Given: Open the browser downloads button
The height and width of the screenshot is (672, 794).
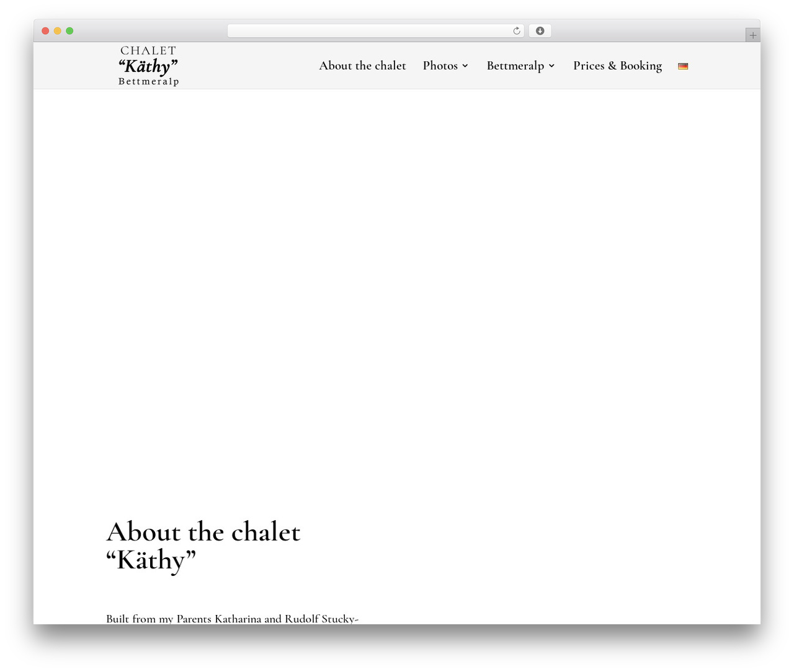Looking at the screenshot, I should click(540, 31).
